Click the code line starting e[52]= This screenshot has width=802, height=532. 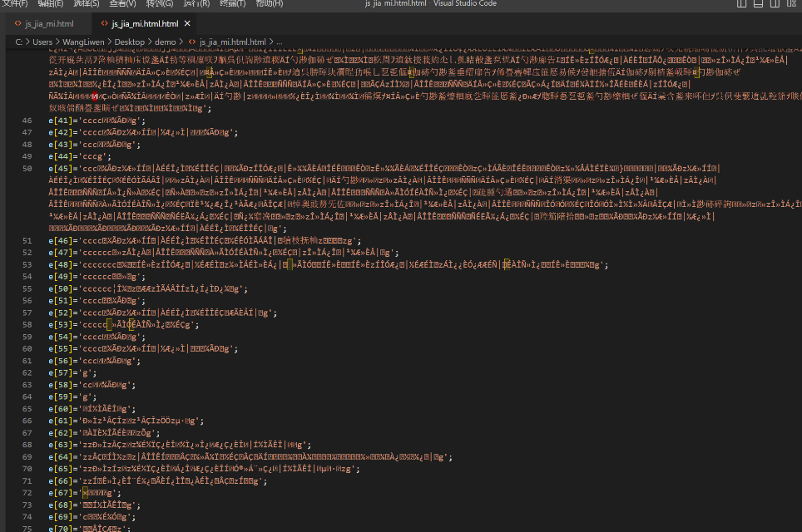click(x=163, y=313)
